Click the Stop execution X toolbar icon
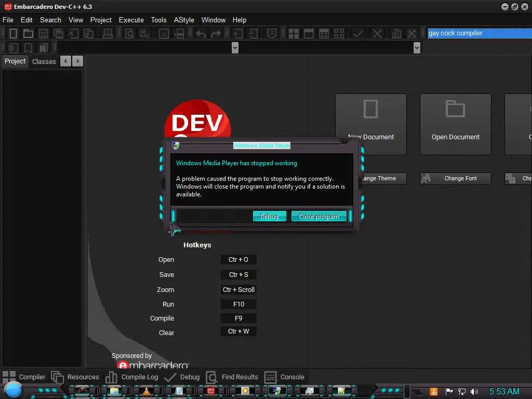 click(377, 33)
